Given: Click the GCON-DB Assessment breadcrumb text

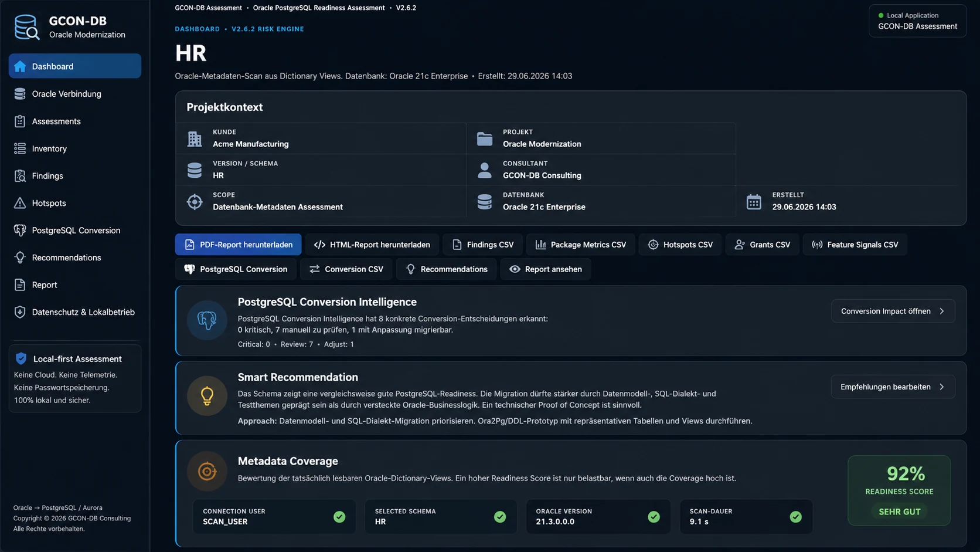Looking at the screenshot, I should pyautogui.click(x=209, y=8).
